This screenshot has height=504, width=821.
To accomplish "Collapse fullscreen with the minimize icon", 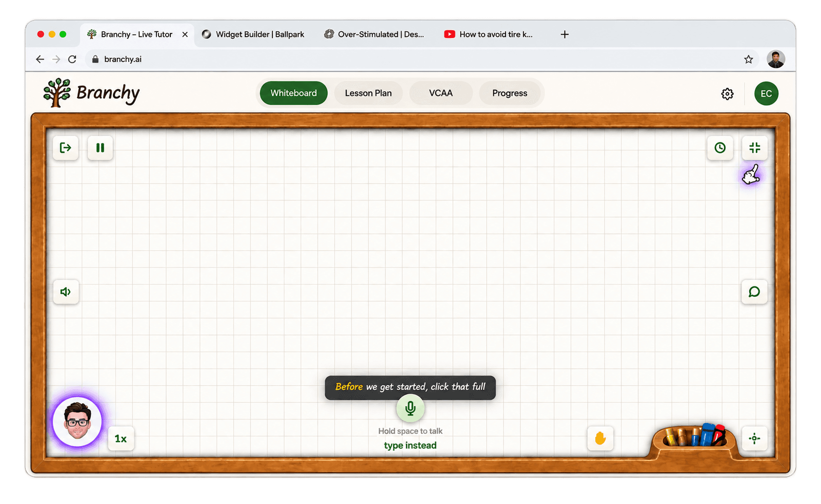I will [754, 148].
